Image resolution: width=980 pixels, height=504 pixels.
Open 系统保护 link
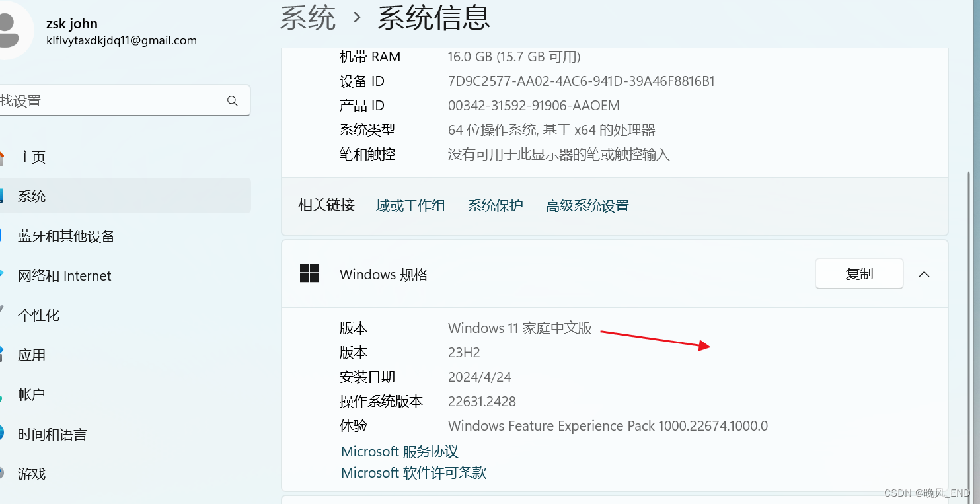pyautogui.click(x=496, y=206)
